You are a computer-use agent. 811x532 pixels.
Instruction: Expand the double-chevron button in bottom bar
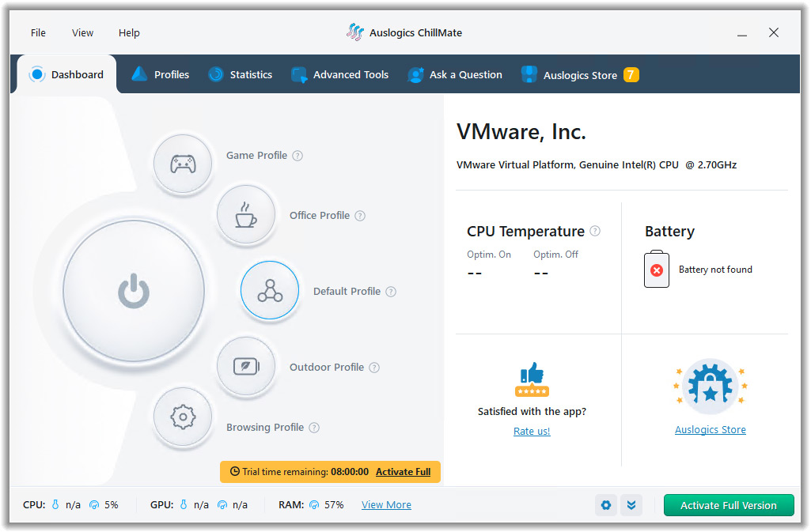(631, 504)
